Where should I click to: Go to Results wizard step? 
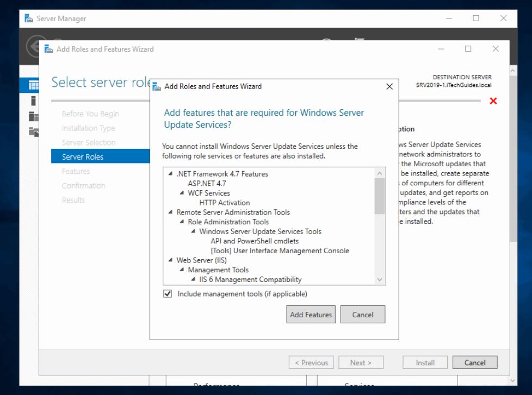tap(73, 200)
